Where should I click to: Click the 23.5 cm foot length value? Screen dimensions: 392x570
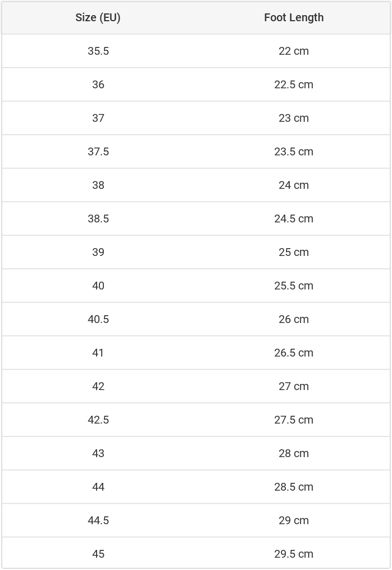coord(294,151)
